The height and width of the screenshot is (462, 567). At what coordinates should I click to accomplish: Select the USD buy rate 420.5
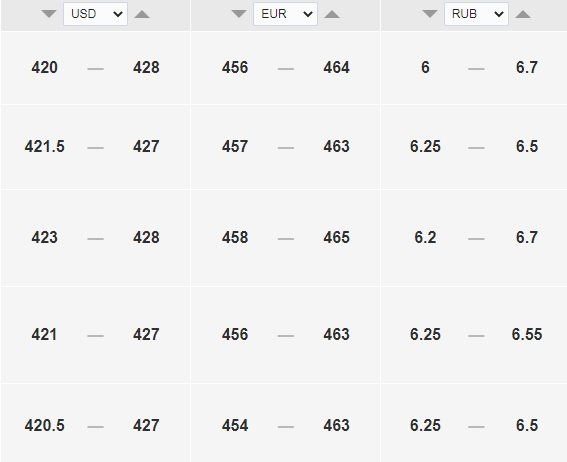coord(44,425)
